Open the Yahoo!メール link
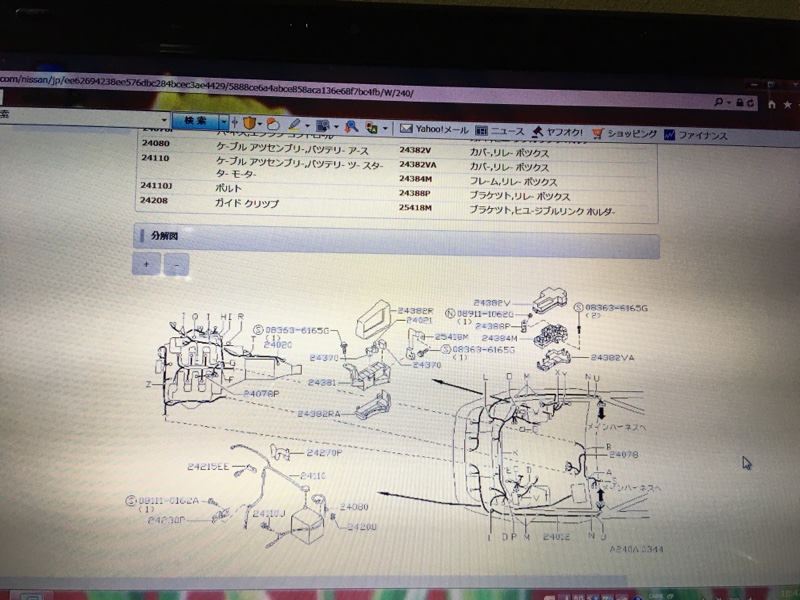The height and width of the screenshot is (600, 800). (442, 130)
